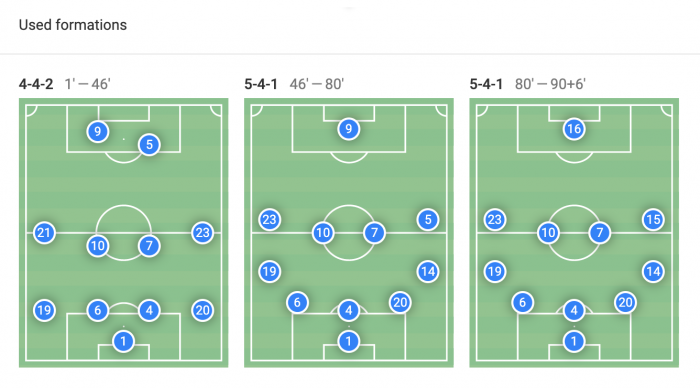The image size is (700, 388).
Task: Click player 9 in the 4-4-2 formation
Action: click(97, 131)
